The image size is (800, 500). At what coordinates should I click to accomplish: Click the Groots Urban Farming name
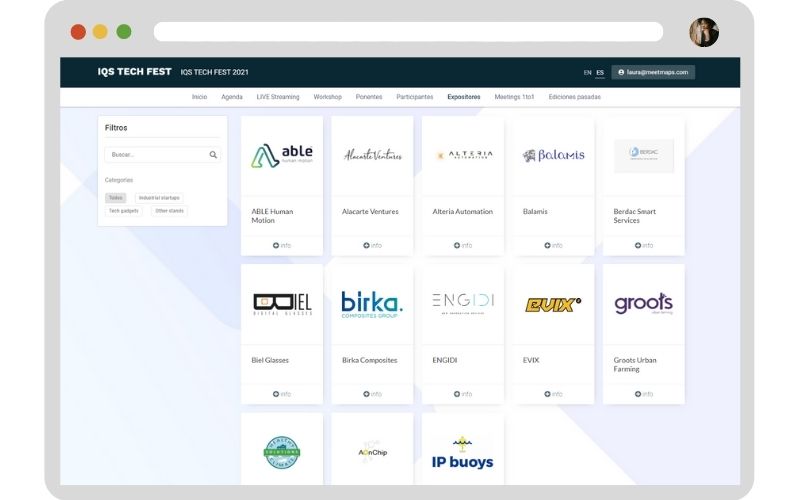coord(635,364)
